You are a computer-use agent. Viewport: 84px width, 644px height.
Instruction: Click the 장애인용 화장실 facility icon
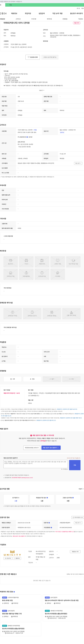point(52,314)
